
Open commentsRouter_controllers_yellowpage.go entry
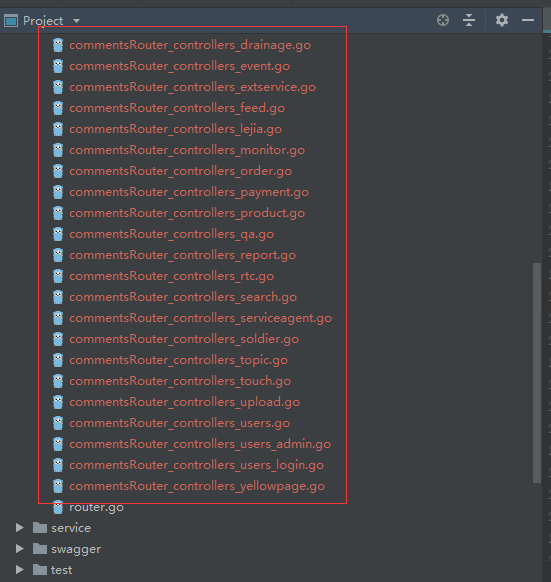click(197, 486)
